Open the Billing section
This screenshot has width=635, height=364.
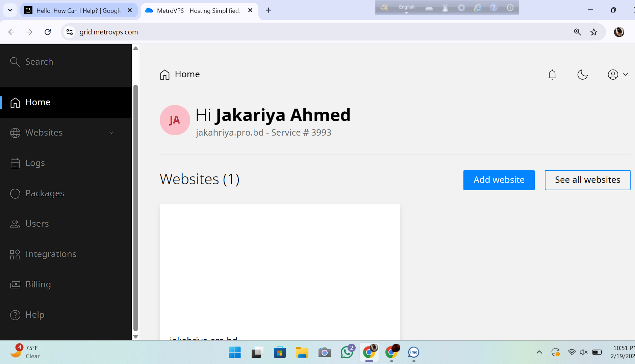(38, 284)
